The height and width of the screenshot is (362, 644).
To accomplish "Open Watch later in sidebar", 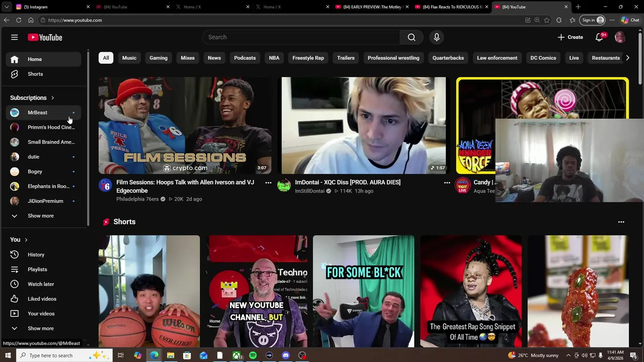I will (43, 284).
